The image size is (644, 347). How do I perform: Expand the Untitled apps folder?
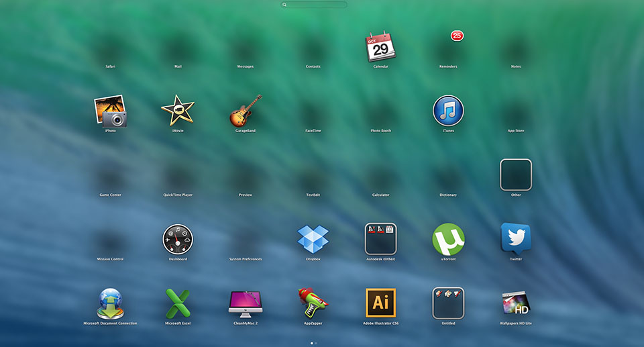448,303
